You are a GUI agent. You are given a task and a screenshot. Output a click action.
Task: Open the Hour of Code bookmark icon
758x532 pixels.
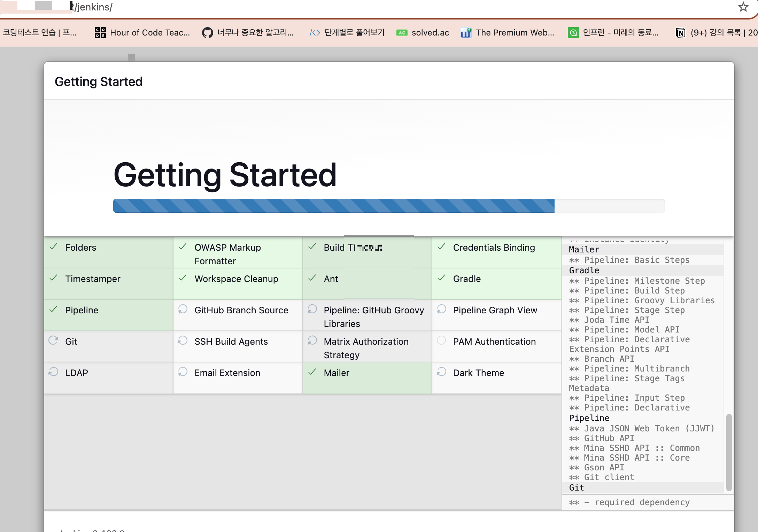point(100,33)
